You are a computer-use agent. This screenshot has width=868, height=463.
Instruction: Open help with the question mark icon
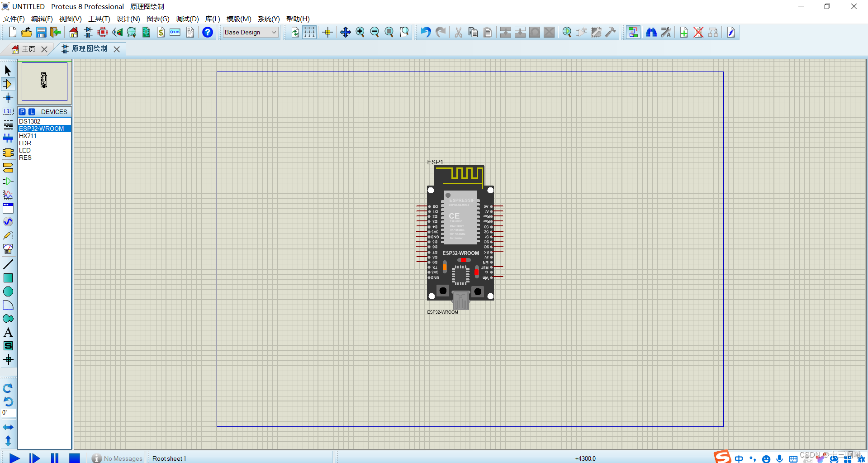coord(207,32)
